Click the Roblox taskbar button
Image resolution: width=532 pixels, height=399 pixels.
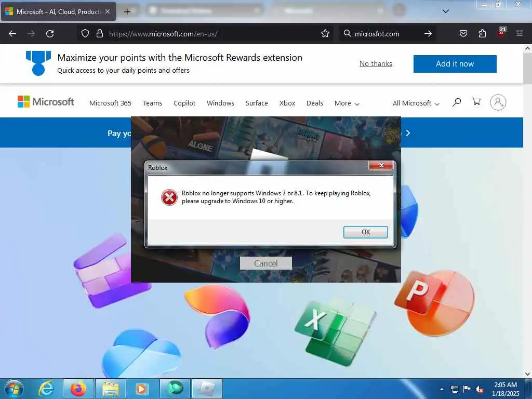click(207, 389)
